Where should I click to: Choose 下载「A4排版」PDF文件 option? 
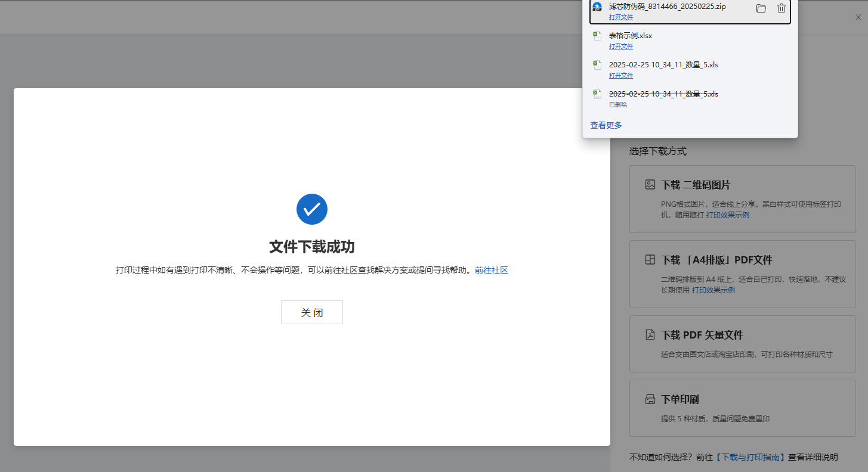tap(743, 274)
